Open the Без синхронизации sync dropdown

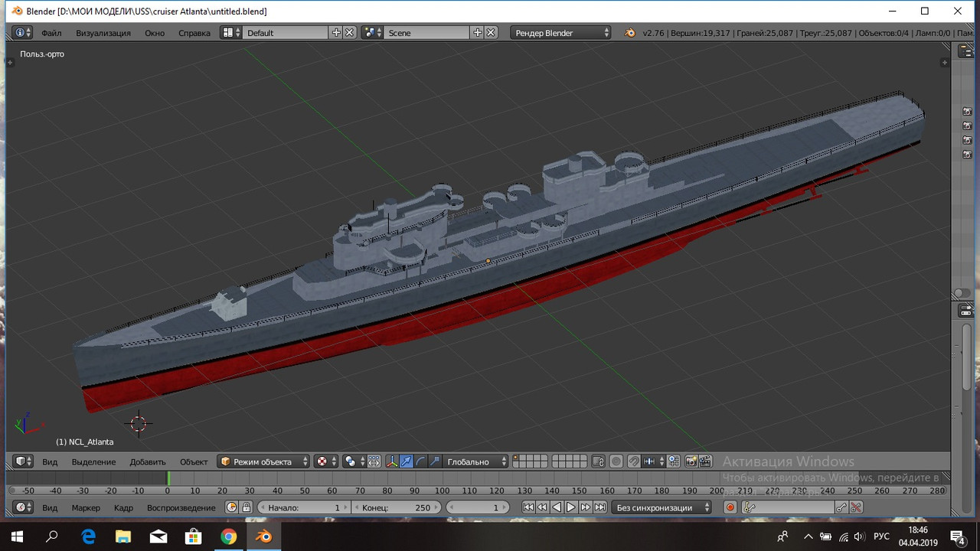point(661,507)
